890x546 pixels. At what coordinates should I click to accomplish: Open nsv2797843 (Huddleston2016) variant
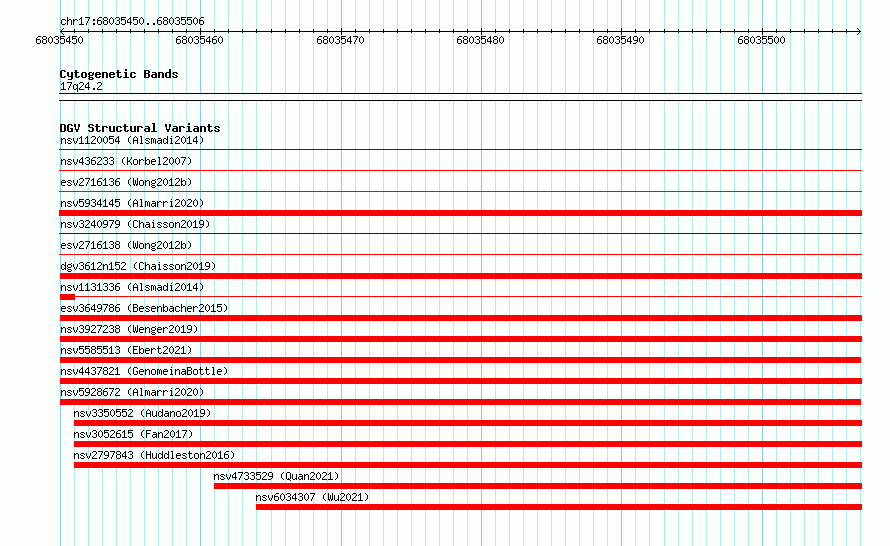tap(154, 455)
